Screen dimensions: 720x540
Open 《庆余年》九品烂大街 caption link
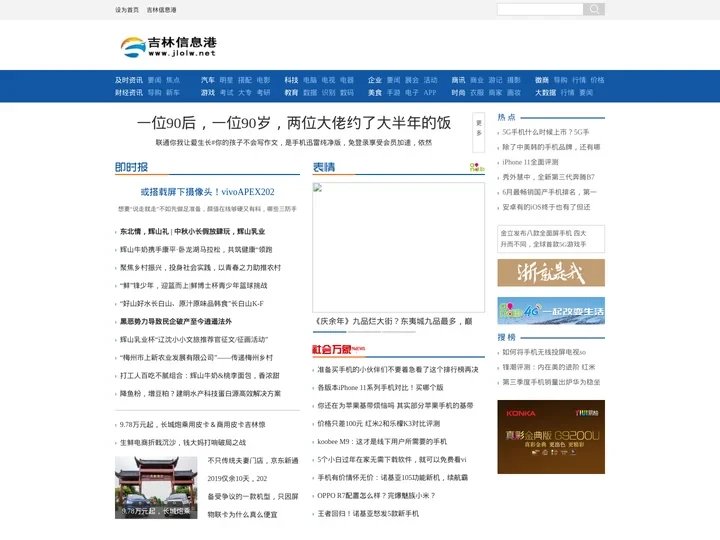click(x=393, y=321)
